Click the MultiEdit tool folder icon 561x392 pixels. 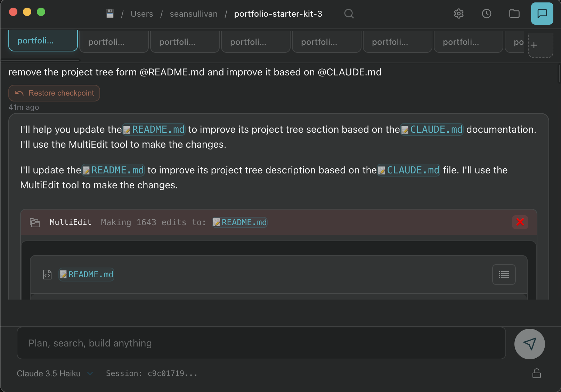click(35, 222)
